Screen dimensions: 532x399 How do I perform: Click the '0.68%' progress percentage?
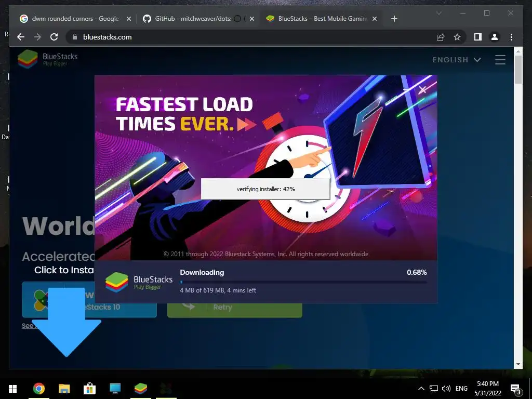(417, 272)
